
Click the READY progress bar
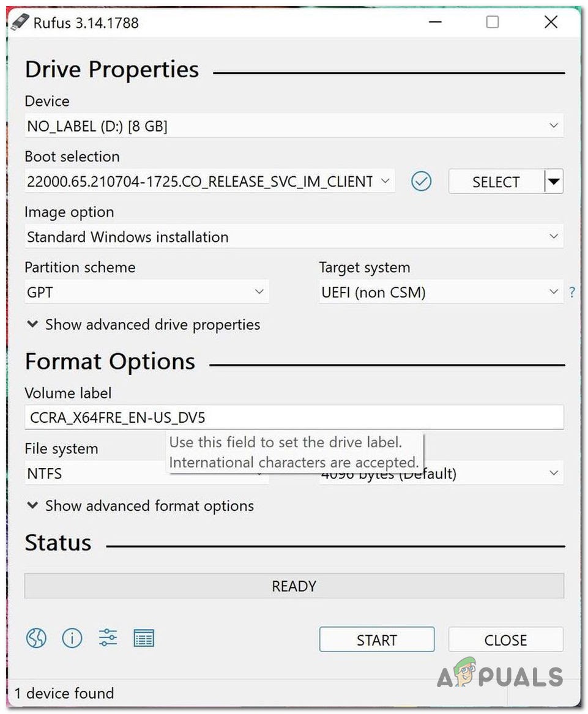[294, 586]
